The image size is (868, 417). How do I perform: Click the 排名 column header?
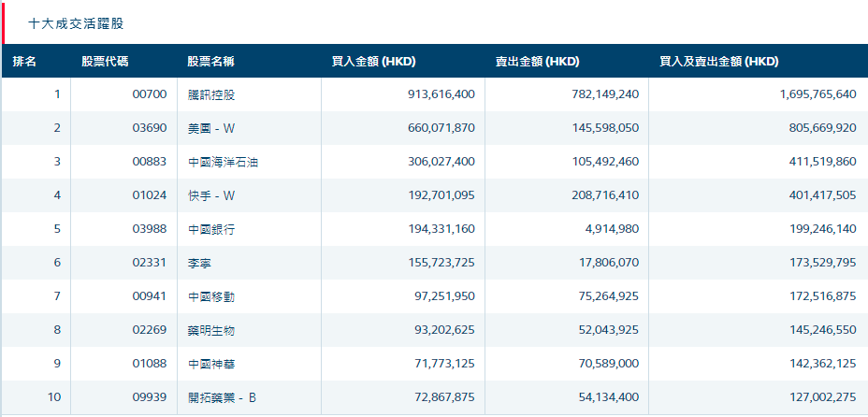pyautogui.click(x=24, y=62)
